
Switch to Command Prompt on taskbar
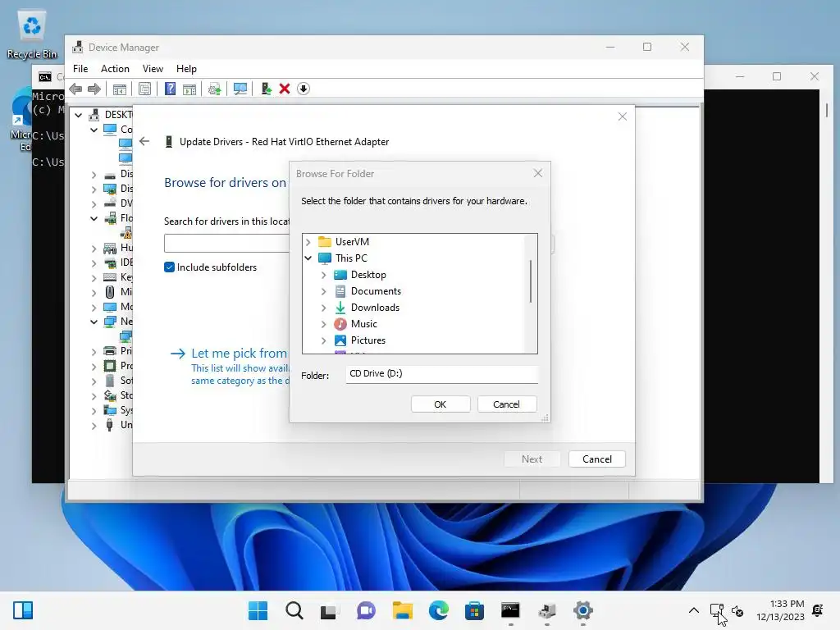pos(510,610)
